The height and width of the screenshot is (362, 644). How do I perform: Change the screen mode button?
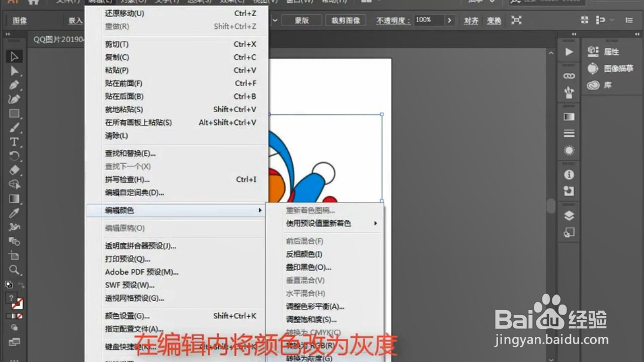tap(14, 342)
